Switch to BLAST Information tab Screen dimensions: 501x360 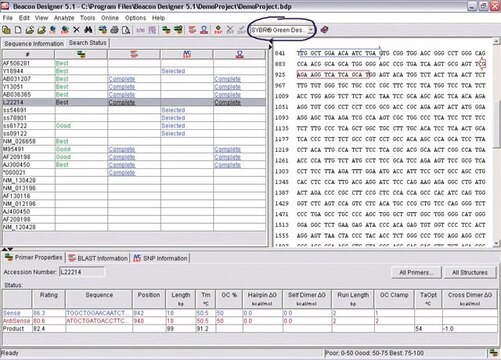(98, 258)
